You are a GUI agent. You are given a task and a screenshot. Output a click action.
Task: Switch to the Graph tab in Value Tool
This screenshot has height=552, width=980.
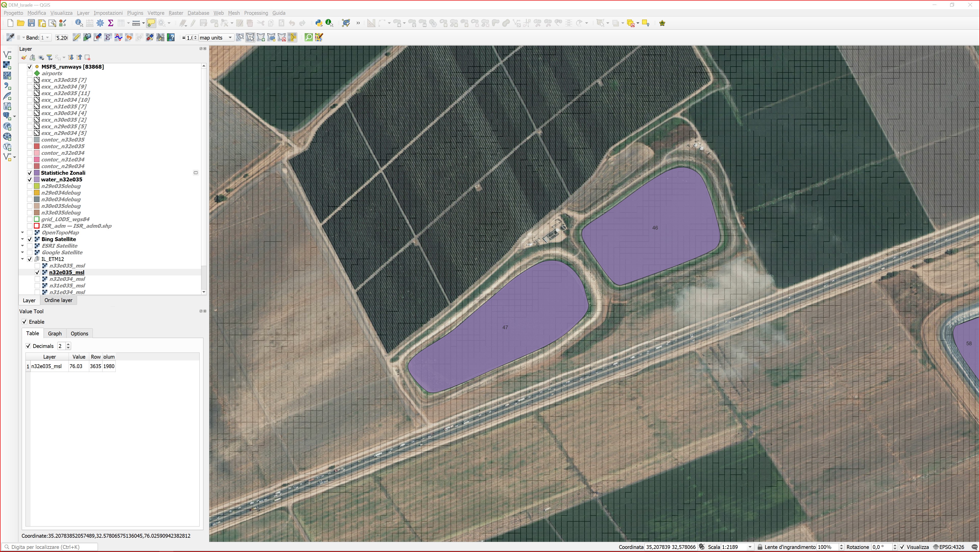54,333
